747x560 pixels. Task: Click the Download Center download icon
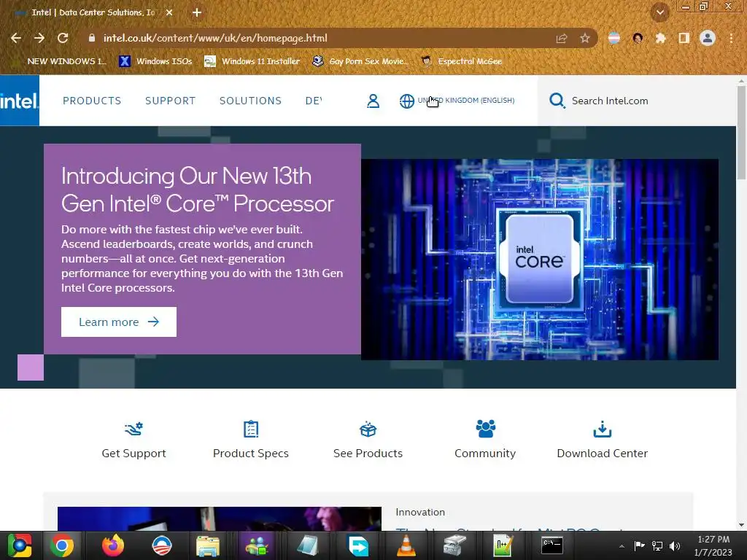coord(602,429)
